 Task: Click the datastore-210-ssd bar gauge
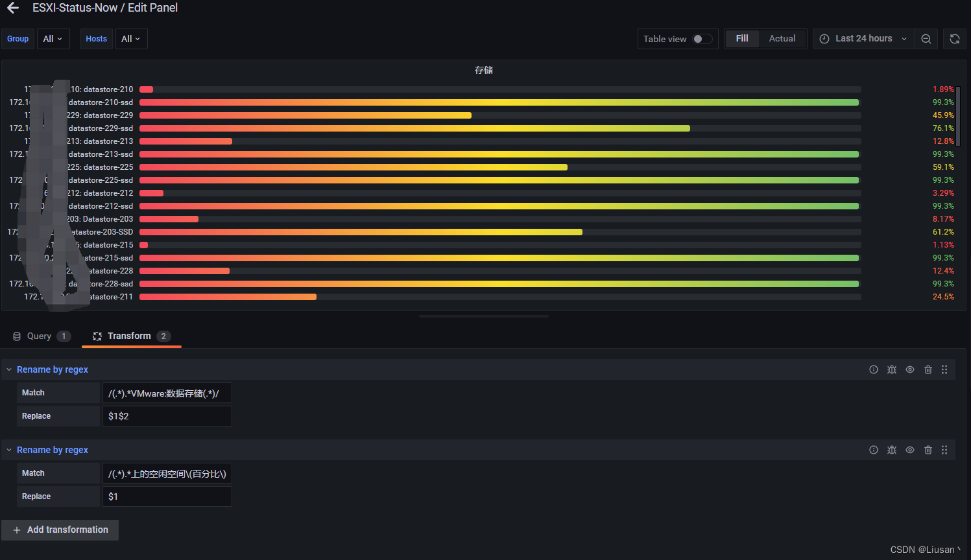click(x=500, y=102)
